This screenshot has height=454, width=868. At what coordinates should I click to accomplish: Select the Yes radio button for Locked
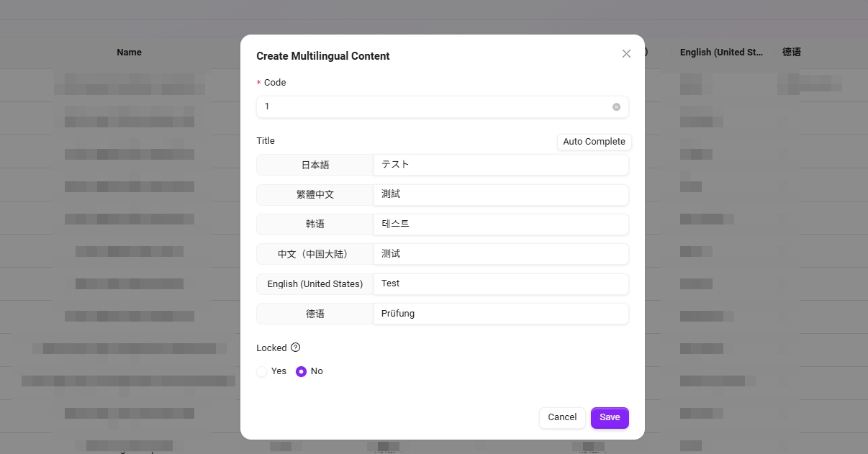click(x=262, y=371)
